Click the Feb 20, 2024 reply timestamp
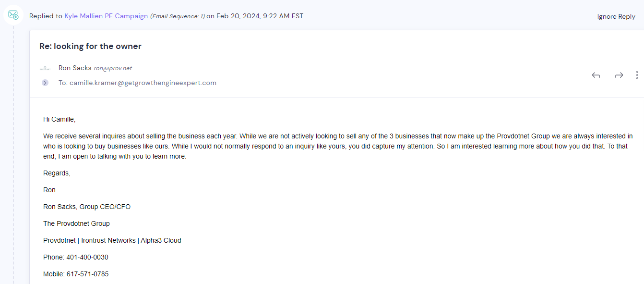 coord(260,16)
